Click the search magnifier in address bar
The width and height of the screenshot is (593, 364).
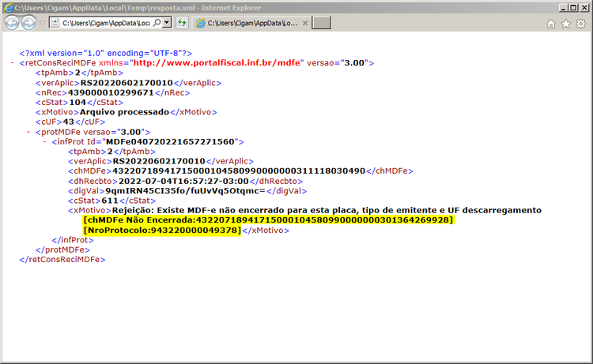coord(157,23)
